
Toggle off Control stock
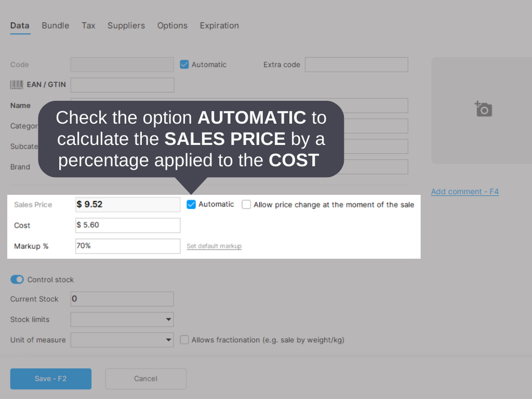click(x=17, y=279)
